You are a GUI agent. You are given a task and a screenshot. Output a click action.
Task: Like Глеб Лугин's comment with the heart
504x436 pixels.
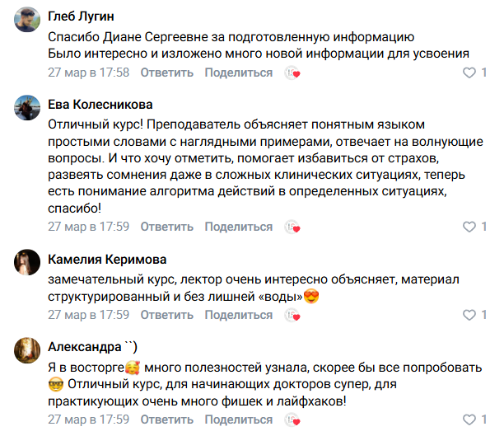coord(470,73)
